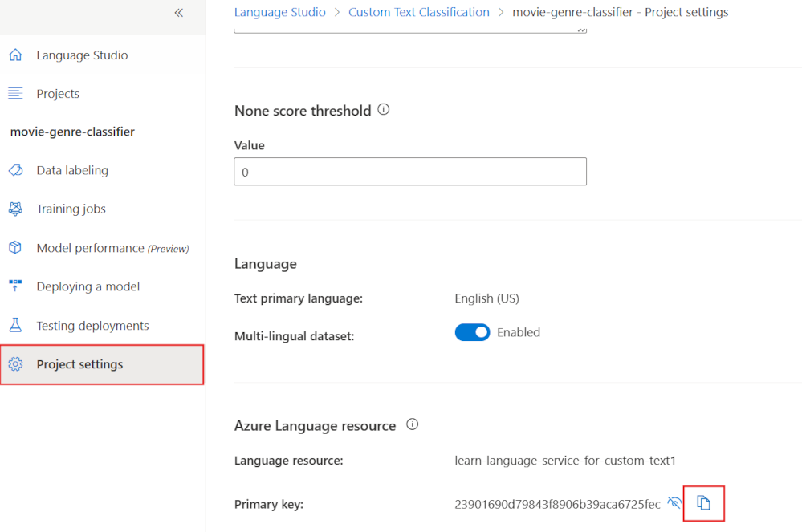Viewport: 802px width, 532px height.
Task: Click the Training jobs icon
Action: point(15,209)
